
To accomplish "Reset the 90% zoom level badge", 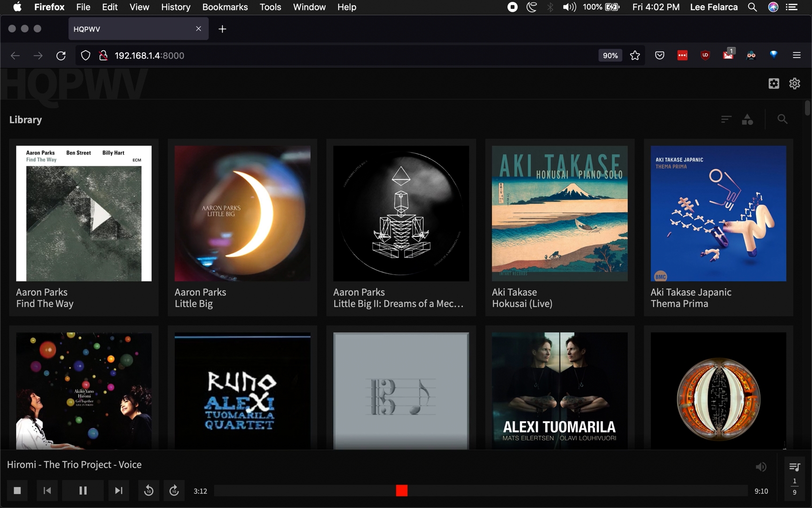I will coord(610,56).
